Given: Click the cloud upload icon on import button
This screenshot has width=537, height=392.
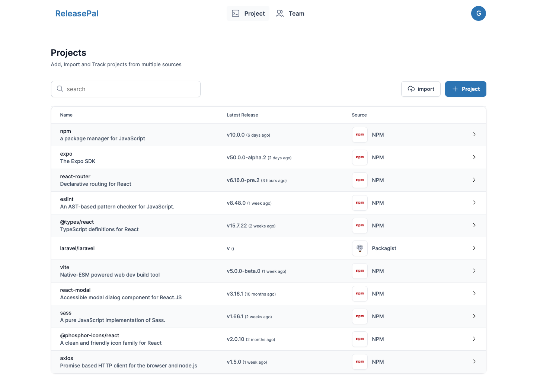Looking at the screenshot, I should pyautogui.click(x=411, y=89).
